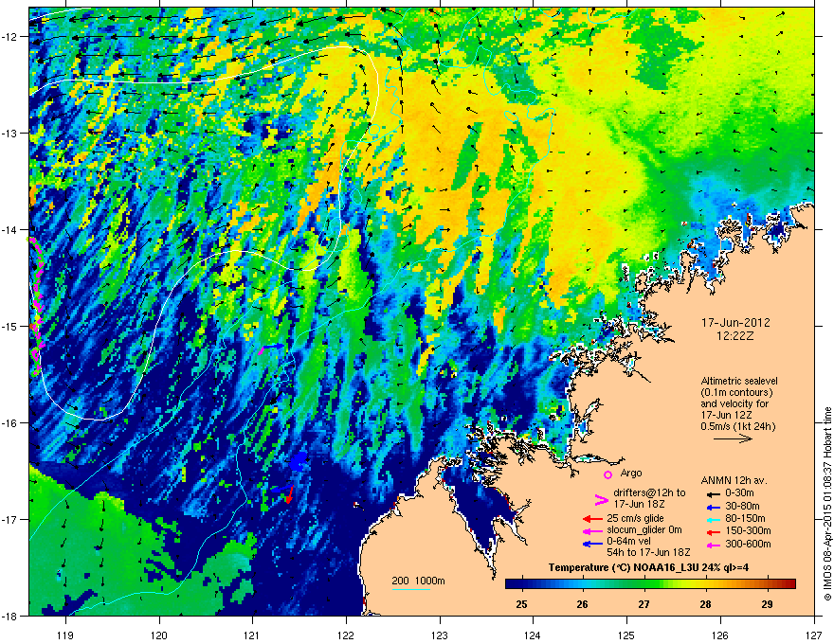This screenshot has width=834, height=644.
Task: Click the 150-300m depth label
Action: click(x=748, y=530)
